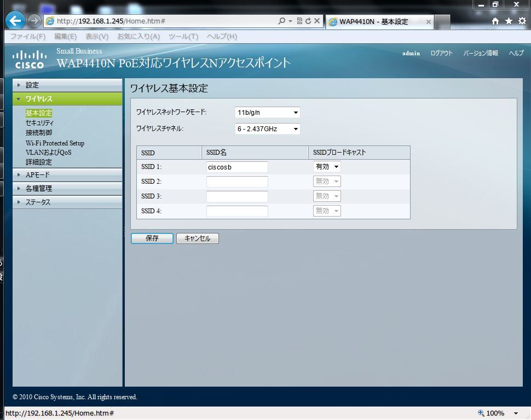Open 接続制御 in the sidebar
Viewport: 531px width, 420px height.
click(39, 132)
